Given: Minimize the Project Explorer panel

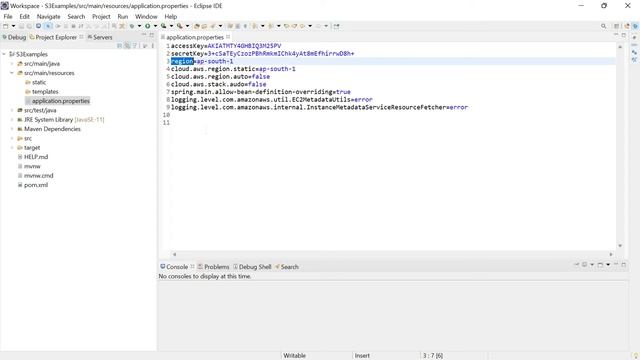Looking at the screenshot, I should [144, 35].
